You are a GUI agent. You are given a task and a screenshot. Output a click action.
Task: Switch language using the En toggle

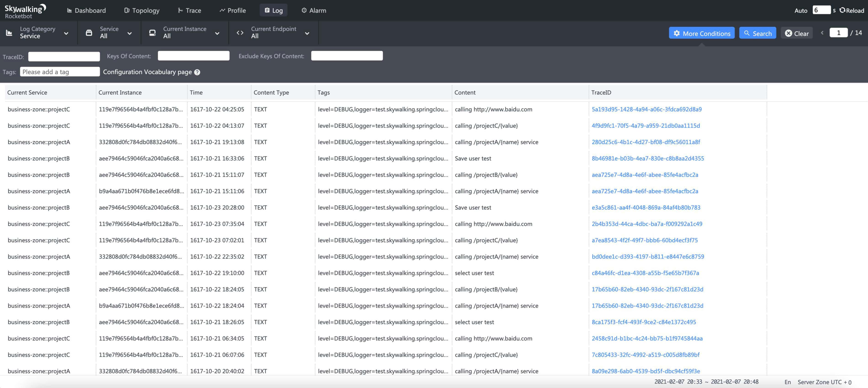pos(787,382)
